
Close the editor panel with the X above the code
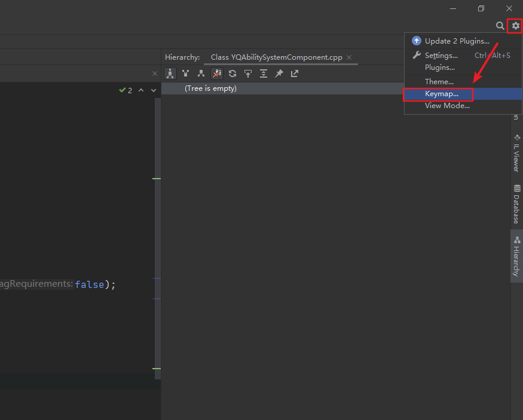(154, 73)
